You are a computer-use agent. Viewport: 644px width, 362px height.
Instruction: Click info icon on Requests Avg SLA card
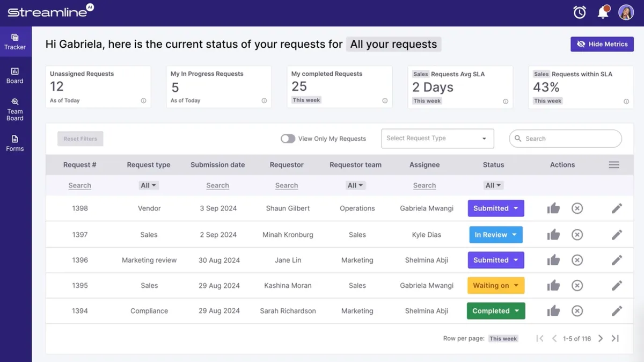click(506, 101)
